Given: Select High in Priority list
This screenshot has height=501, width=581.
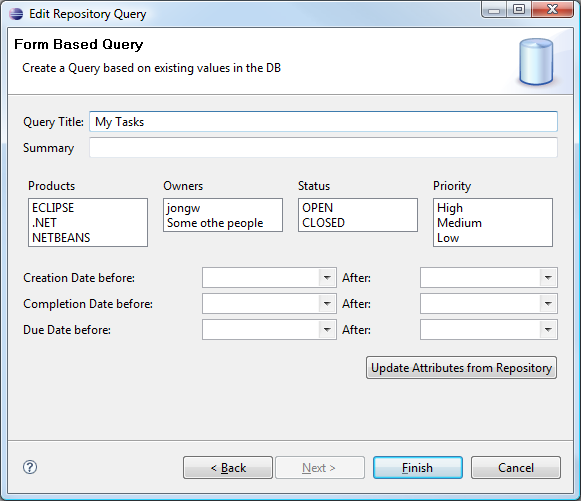Looking at the screenshot, I should [450, 208].
